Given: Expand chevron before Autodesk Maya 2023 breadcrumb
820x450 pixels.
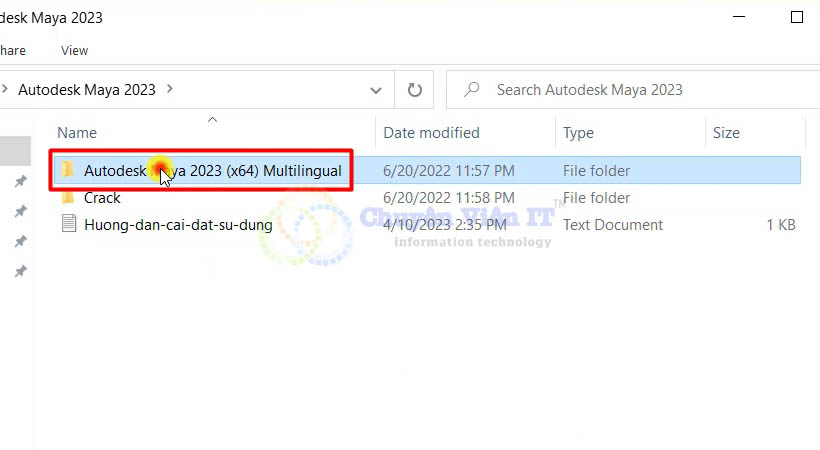Looking at the screenshot, I should [5, 89].
